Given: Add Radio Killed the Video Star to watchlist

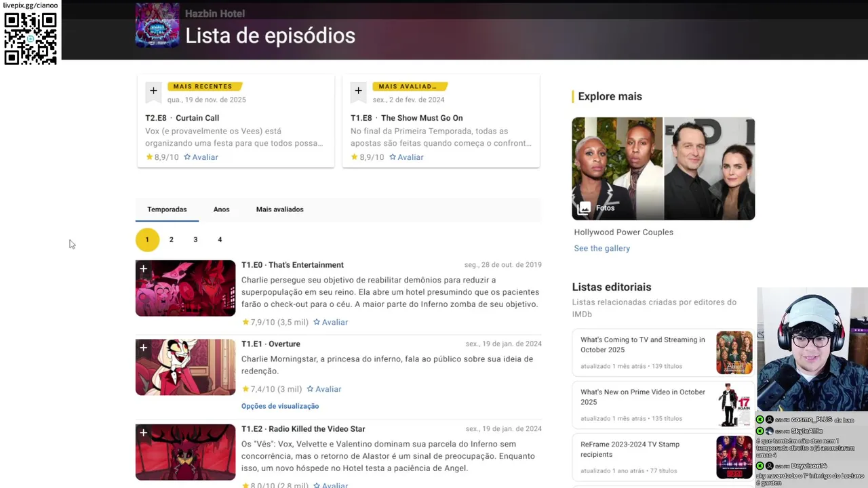Looking at the screenshot, I should pyautogui.click(x=143, y=432).
